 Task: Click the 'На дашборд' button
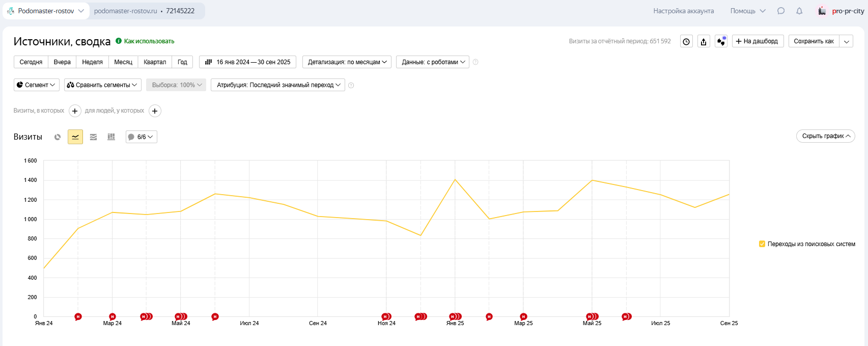coord(758,41)
